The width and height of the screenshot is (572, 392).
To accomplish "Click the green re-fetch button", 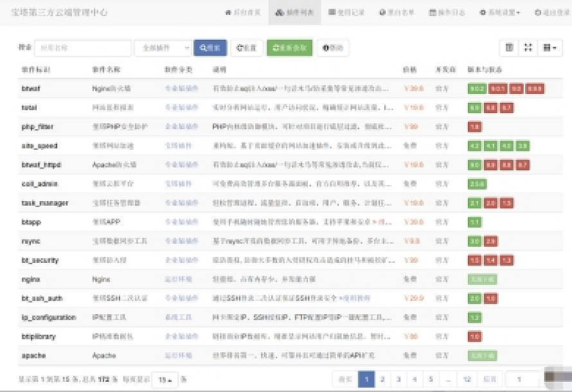I will tap(289, 48).
